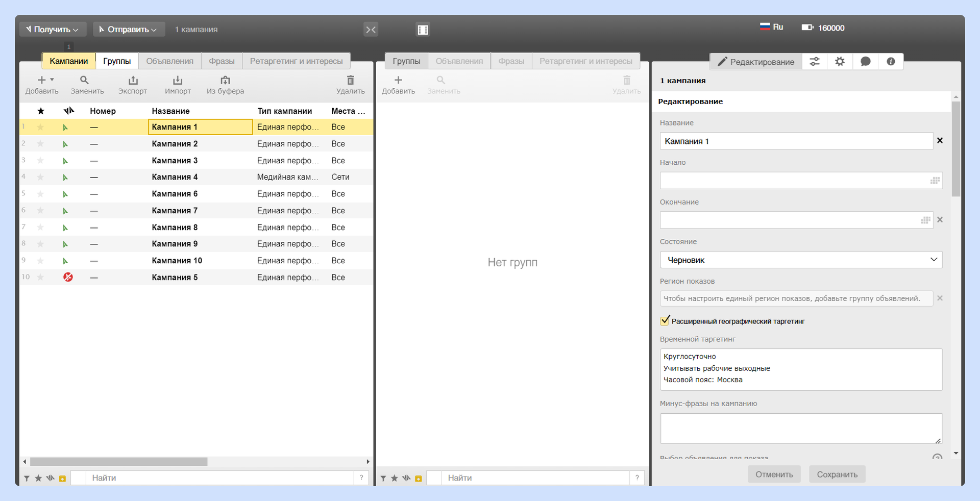The height and width of the screenshot is (501, 980).
Task: Click the right panel vertical scrollbar
Action: (x=956, y=148)
